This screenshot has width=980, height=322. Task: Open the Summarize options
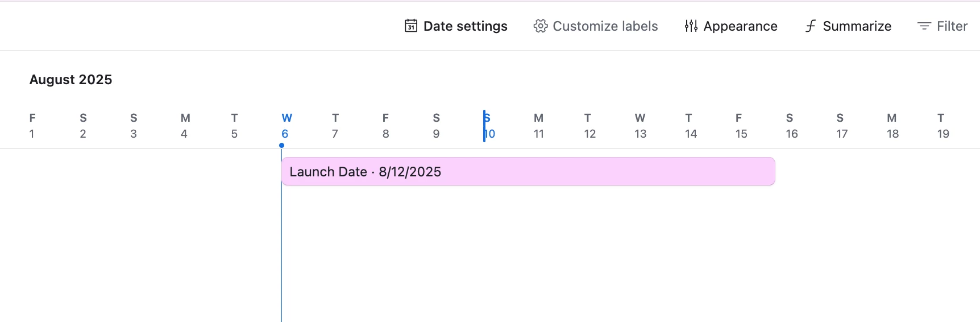[848, 26]
